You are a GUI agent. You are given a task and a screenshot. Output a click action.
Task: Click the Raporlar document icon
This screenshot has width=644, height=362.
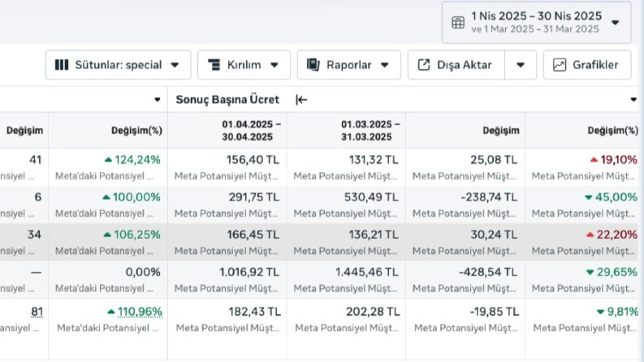click(313, 65)
